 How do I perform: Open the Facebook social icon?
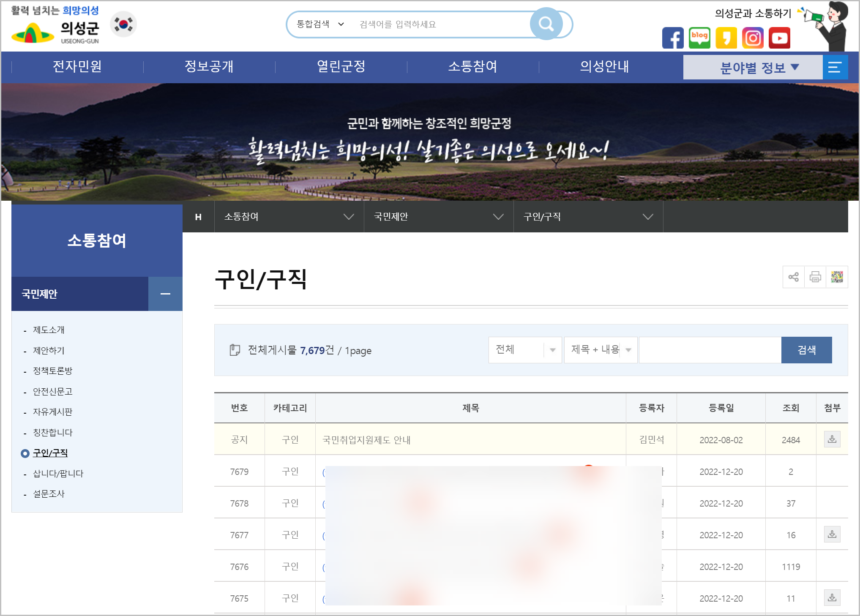coord(673,38)
